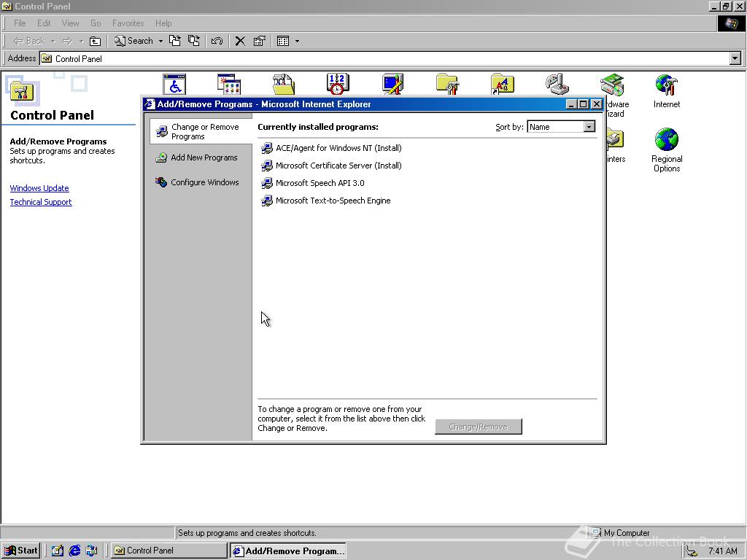Open the Go menu
Screen dimensions: 747x560
point(96,23)
